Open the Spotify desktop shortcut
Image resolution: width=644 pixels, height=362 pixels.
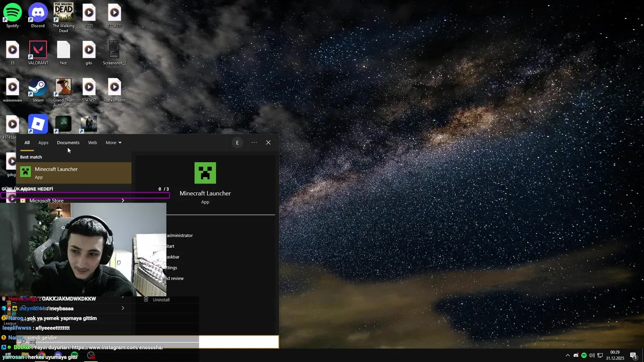click(13, 16)
